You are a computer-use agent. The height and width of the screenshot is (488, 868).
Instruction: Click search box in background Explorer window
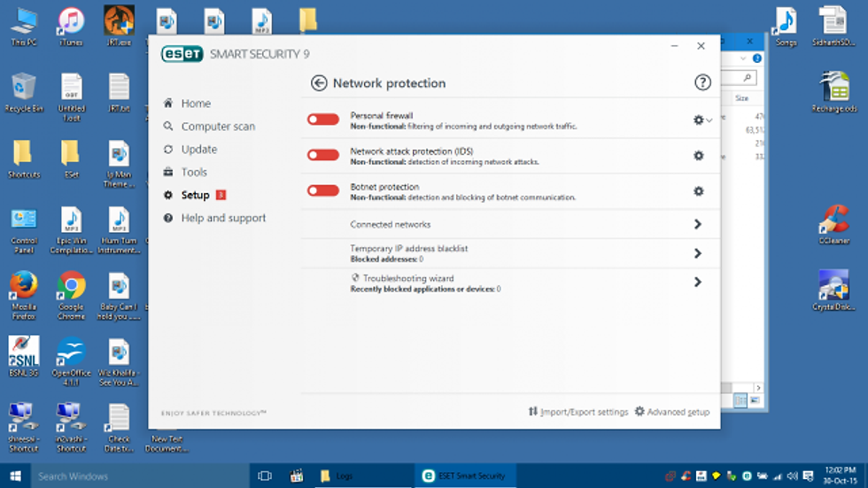[739, 78]
